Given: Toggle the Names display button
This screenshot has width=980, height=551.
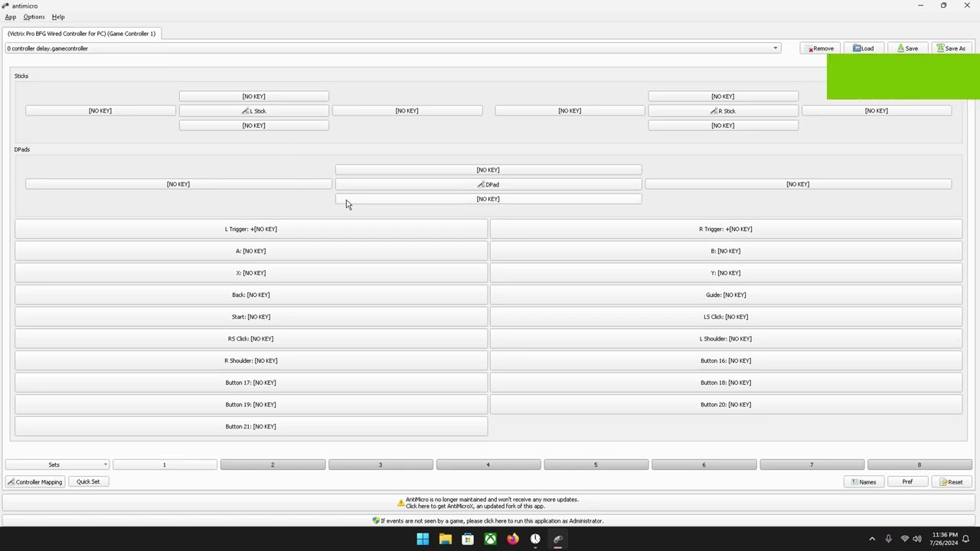Looking at the screenshot, I should click(864, 482).
